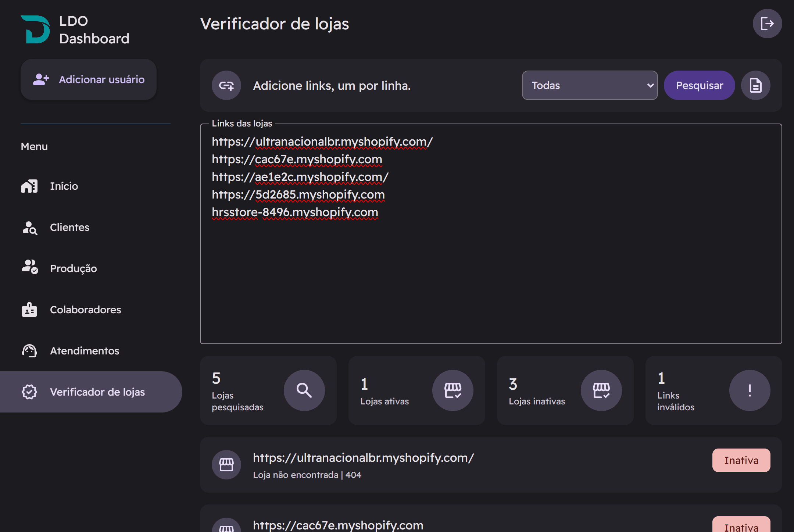Viewport: 794px width, 532px height.
Task: Go to the Início menu item
Action: [x=64, y=186]
